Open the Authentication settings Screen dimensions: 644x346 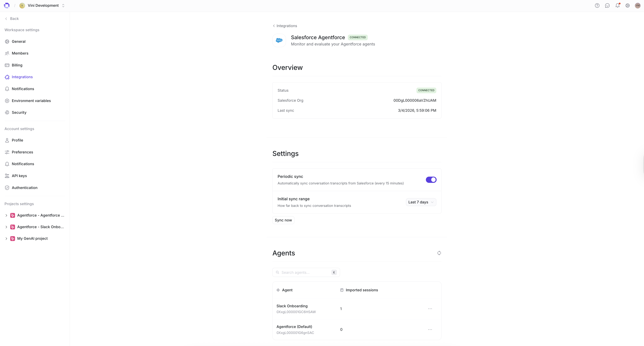tap(24, 187)
